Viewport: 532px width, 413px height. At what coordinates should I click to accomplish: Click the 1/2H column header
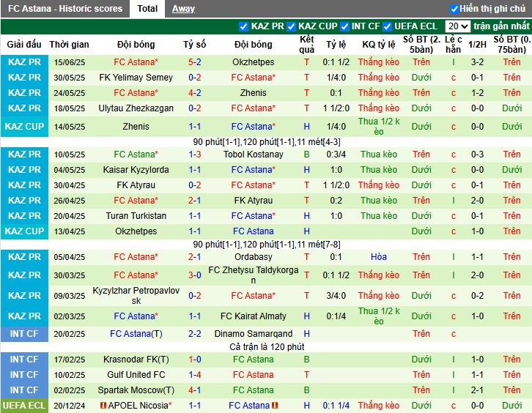click(477, 45)
